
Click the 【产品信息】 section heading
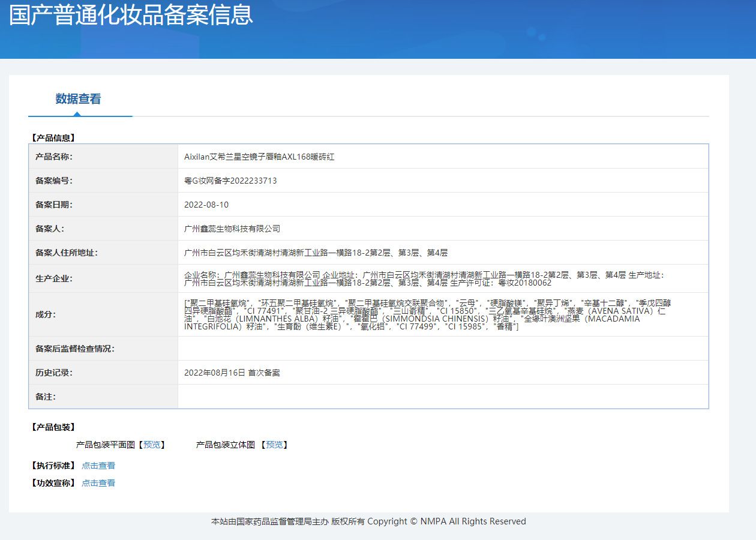[53, 138]
